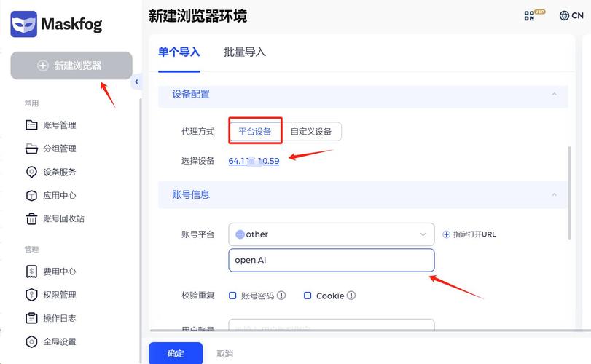Open 账号管理 in the sidebar

click(x=60, y=125)
